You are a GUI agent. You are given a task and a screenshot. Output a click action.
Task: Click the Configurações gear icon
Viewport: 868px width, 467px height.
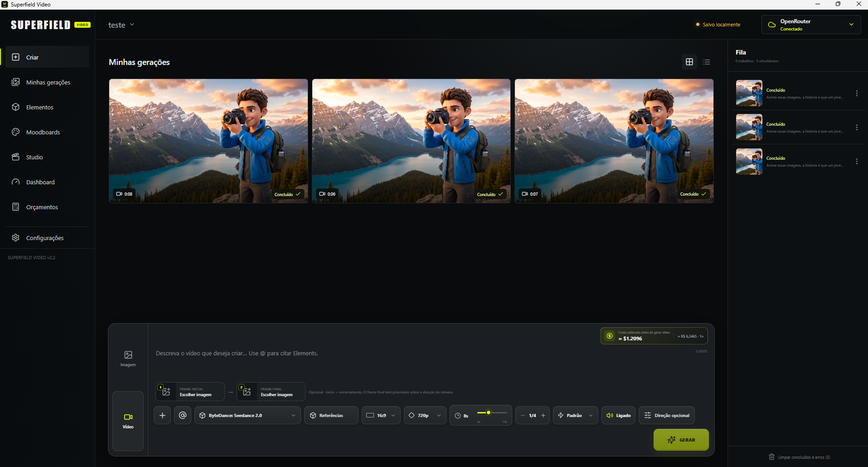[16, 238]
